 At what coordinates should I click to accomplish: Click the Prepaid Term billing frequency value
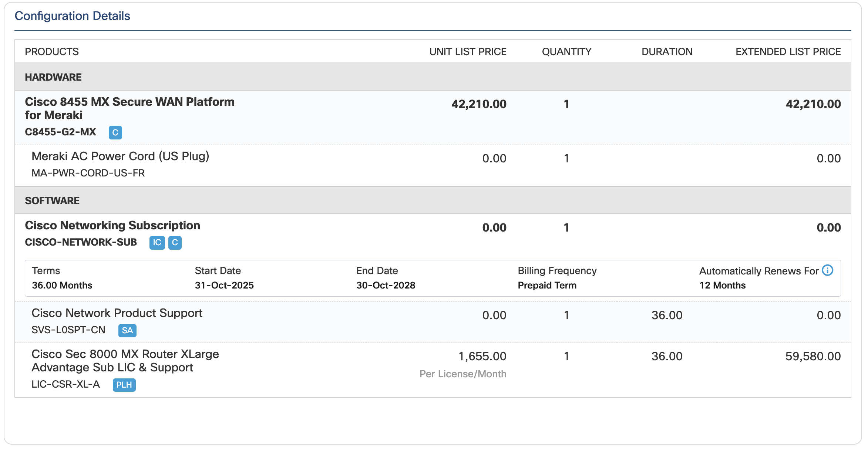click(x=547, y=285)
